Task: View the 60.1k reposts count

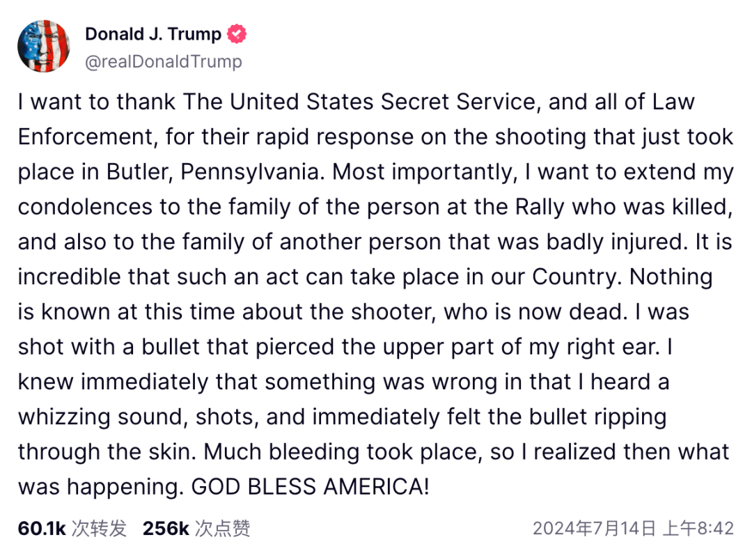Action: tap(42, 529)
